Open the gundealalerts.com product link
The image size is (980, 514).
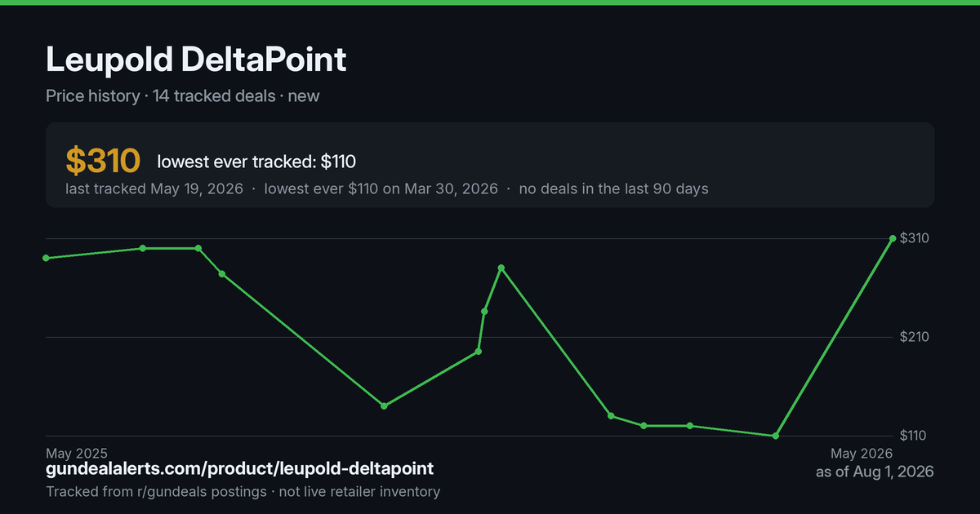(240, 469)
